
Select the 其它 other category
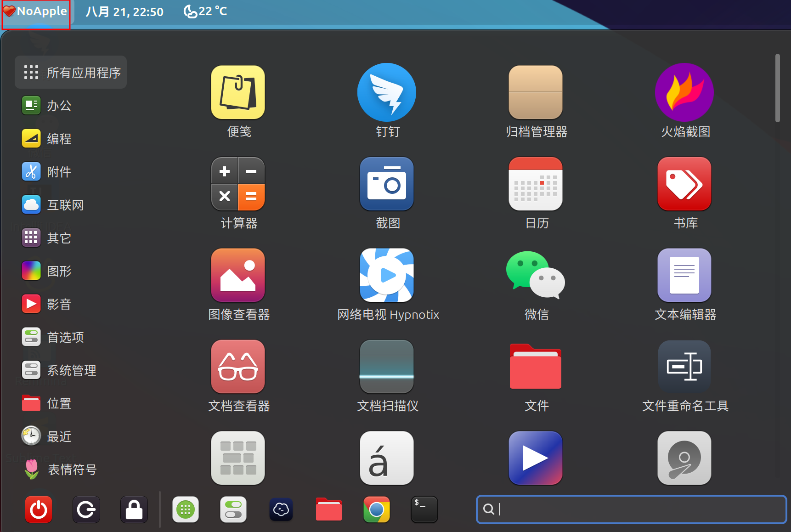point(71,238)
